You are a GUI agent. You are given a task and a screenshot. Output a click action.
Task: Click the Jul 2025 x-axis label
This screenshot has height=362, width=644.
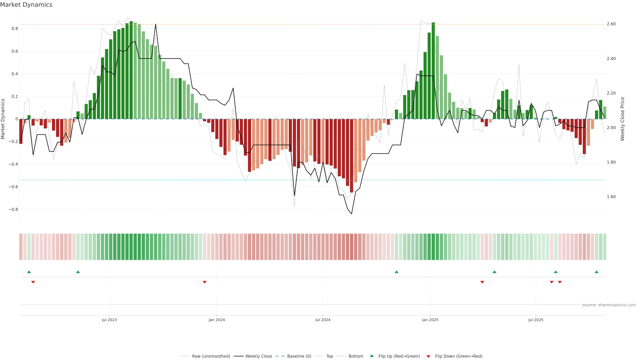pos(536,320)
